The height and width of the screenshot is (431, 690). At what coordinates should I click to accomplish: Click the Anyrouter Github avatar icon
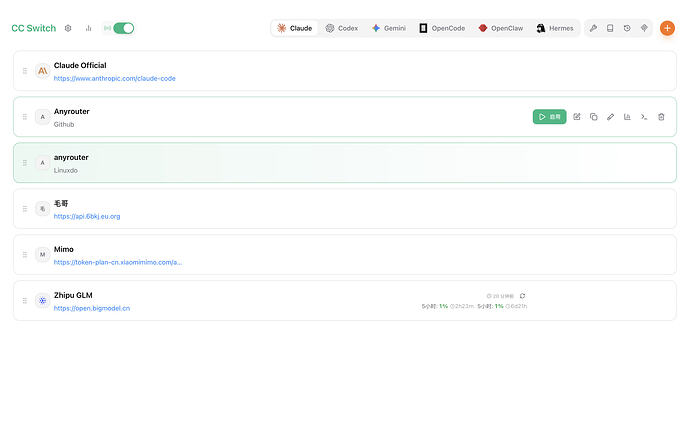coord(43,117)
